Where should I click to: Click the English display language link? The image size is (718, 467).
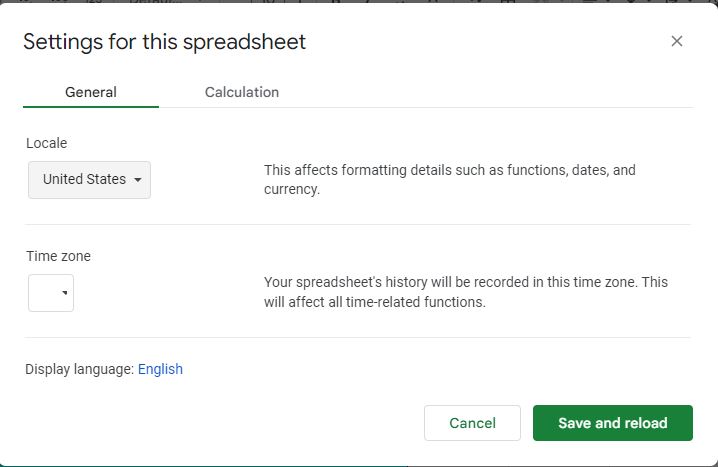[160, 369]
